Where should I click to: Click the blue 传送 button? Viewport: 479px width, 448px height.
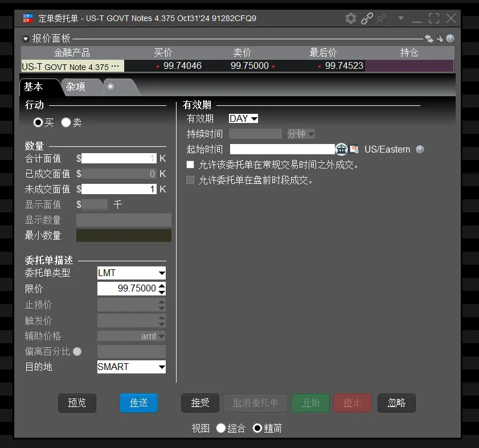pos(139,403)
